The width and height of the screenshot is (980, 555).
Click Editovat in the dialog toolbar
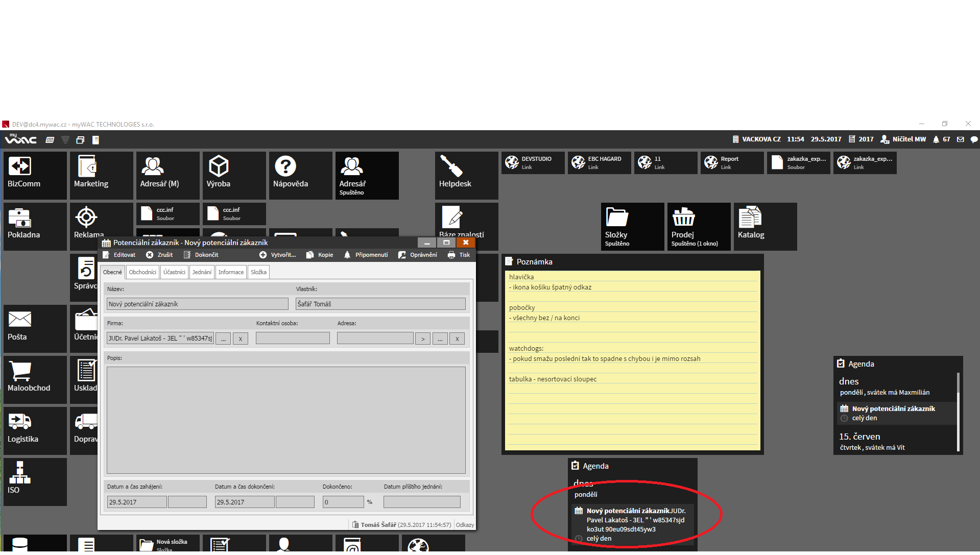[x=119, y=255]
